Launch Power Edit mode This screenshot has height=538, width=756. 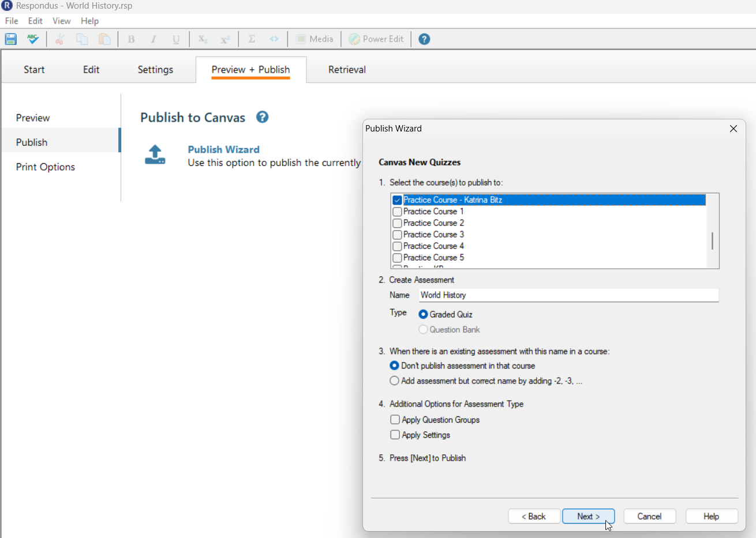[376, 39]
